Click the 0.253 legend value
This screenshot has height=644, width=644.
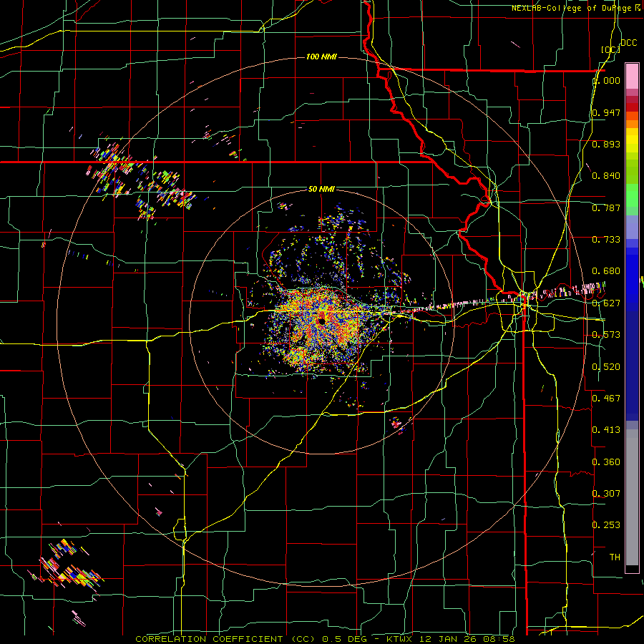pyautogui.click(x=606, y=525)
